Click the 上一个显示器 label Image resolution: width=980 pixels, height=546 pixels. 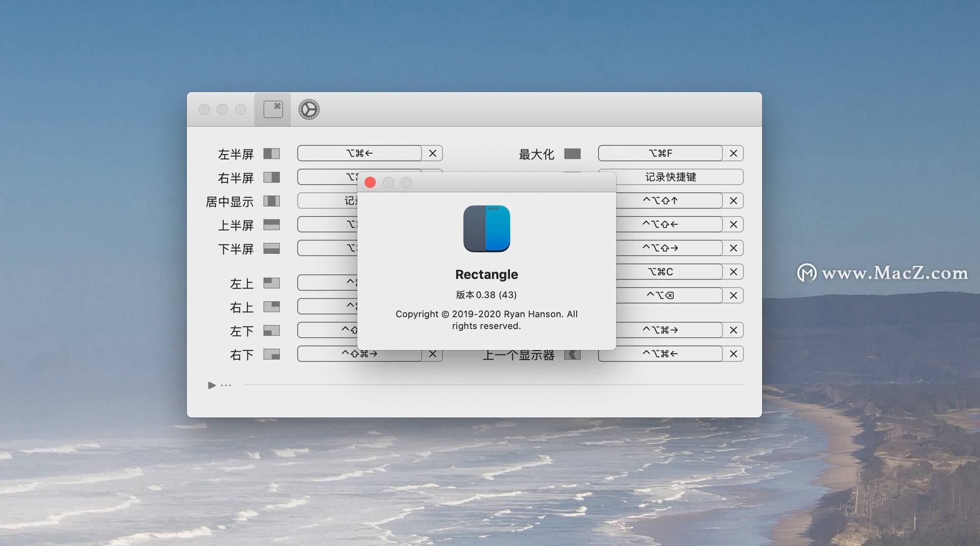[x=519, y=356]
